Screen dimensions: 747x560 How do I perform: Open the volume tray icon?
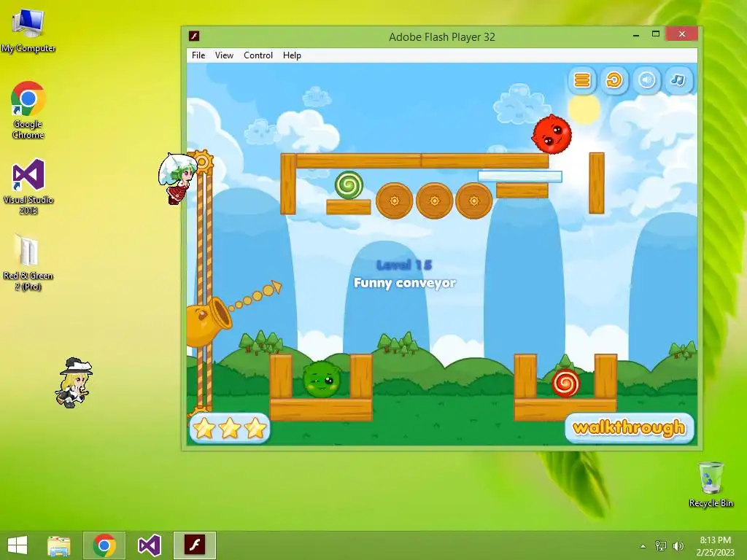click(678, 545)
